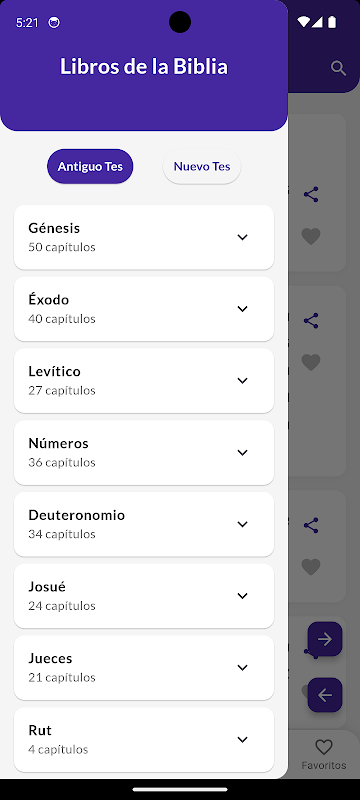Expand the Números chevron arrow
This screenshot has width=360, height=800.
pos(243,453)
